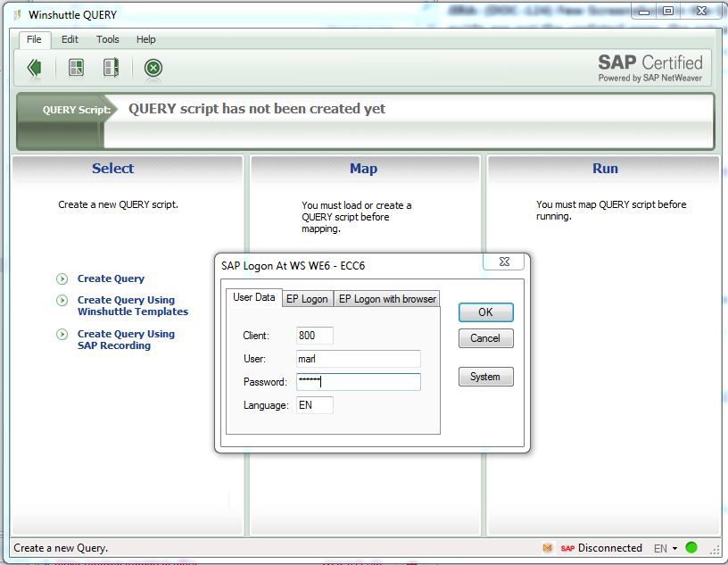This screenshot has height=565, width=728.
Task: Open the Edit menu
Action: tap(70, 39)
